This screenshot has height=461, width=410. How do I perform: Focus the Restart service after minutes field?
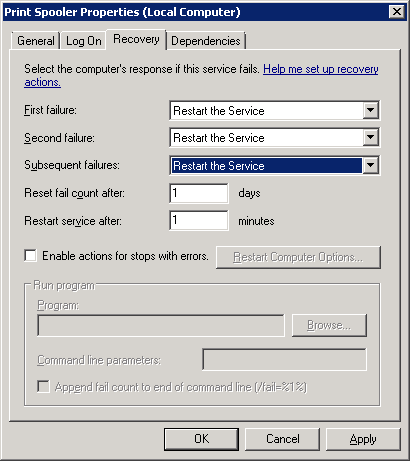pyautogui.click(x=199, y=220)
